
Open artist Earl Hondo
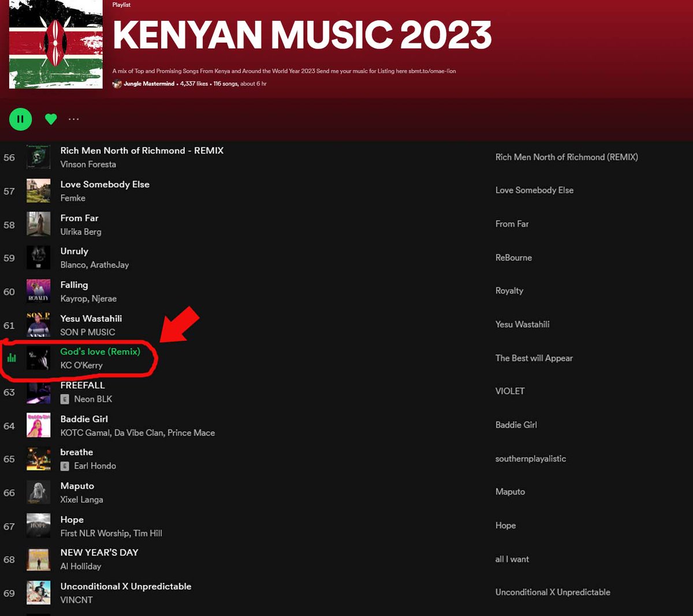(95, 466)
